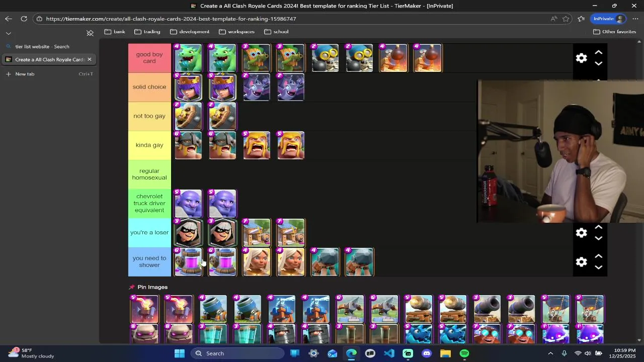Edit the 'you're a loser' tier label
The image size is (644, 362).
coord(149,232)
